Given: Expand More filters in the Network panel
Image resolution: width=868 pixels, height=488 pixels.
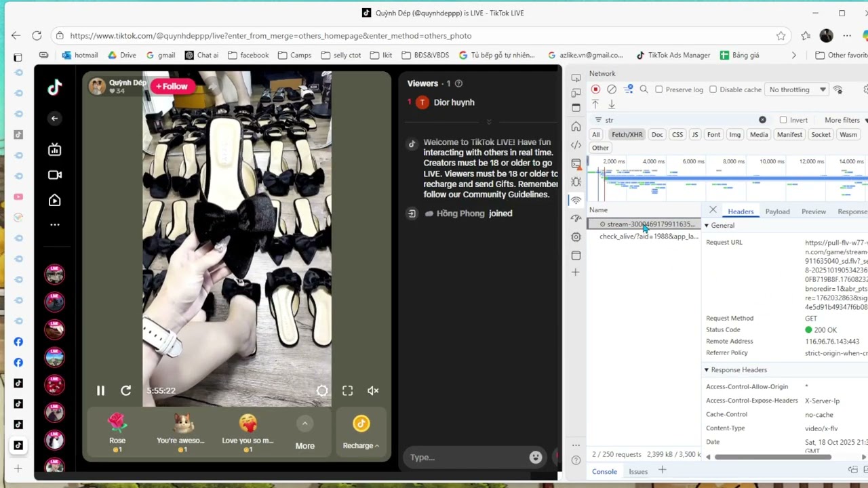Looking at the screenshot, I should click(x=842, y=120).
